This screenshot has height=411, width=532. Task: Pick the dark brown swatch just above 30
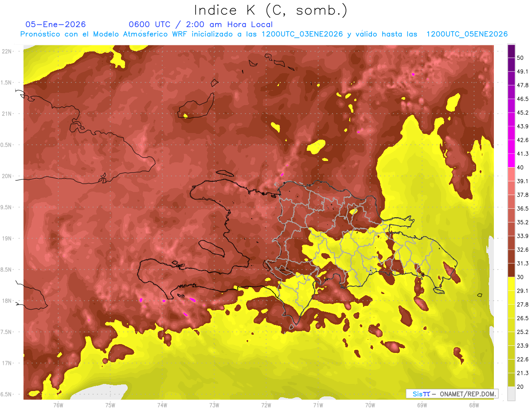[x=511, y=270]
